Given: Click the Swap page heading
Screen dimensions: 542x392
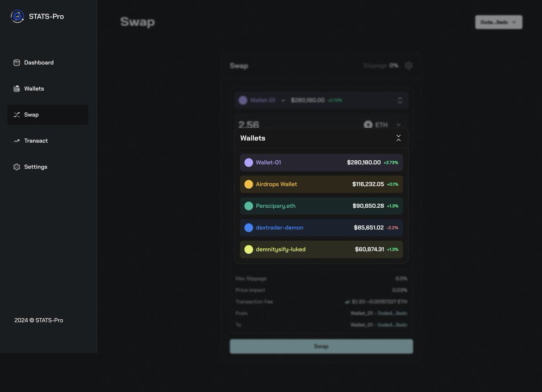Looking at the screenshot, I should point(137,22).
